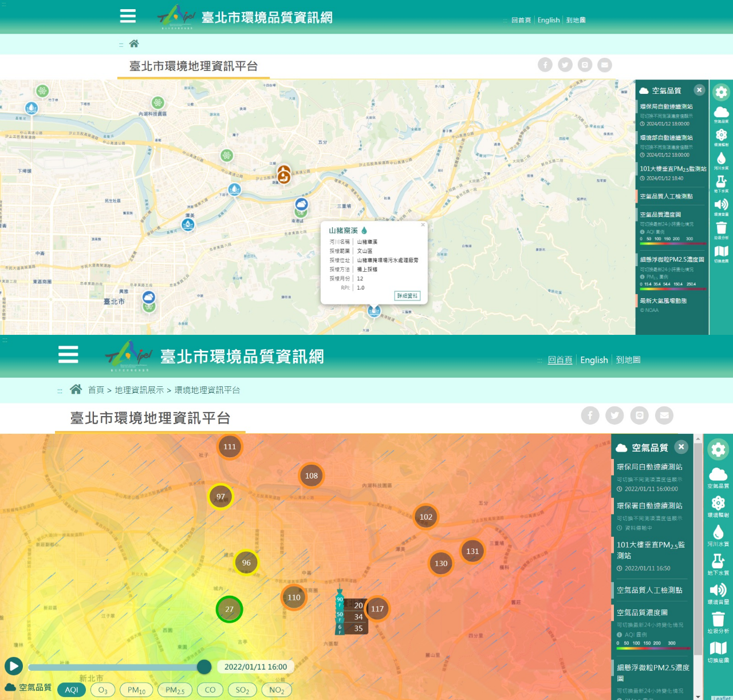Select 地下水質 flask icon in 2022 heatmap sidebar
The image size is (733, 700).
[718, 565]
